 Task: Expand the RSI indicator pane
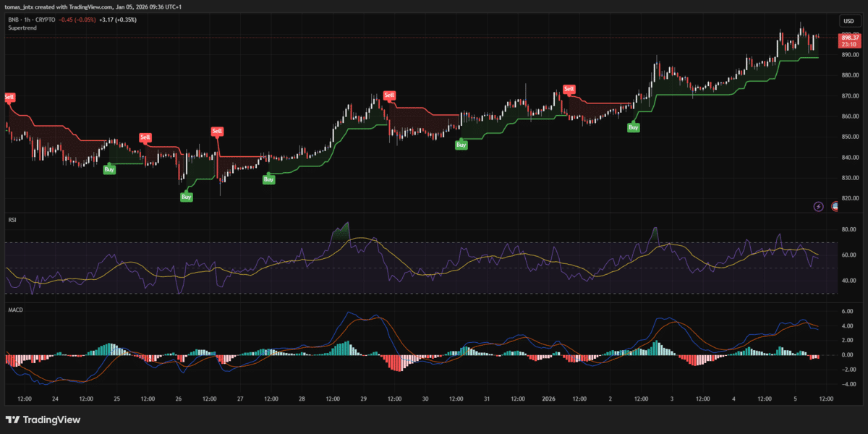[12, 219]
